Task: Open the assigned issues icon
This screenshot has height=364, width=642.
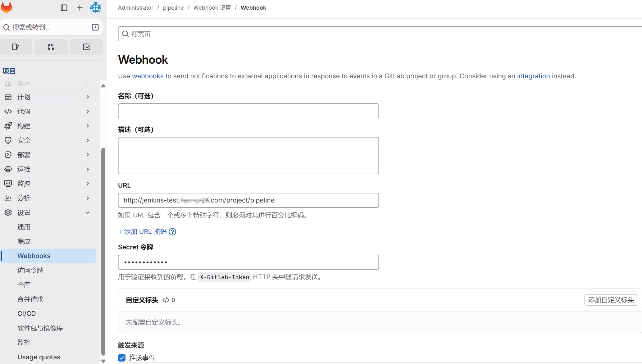Action: point(16,47)
